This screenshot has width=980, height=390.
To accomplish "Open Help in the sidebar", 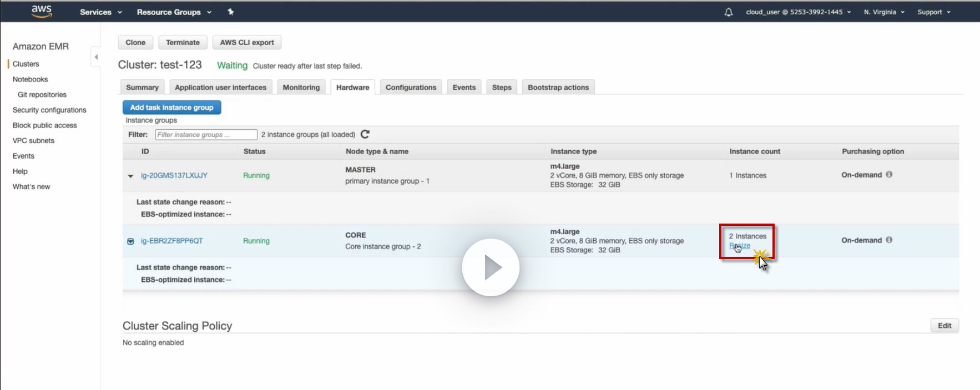I will pyautogui.click(x=20, y=171).
